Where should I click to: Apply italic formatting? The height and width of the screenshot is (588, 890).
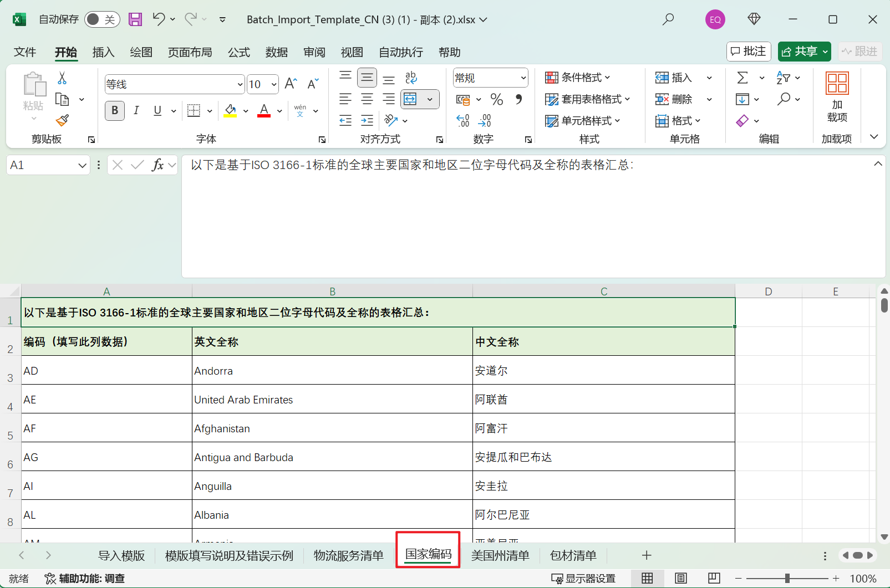pyautogui.click(x=136, y=110)
